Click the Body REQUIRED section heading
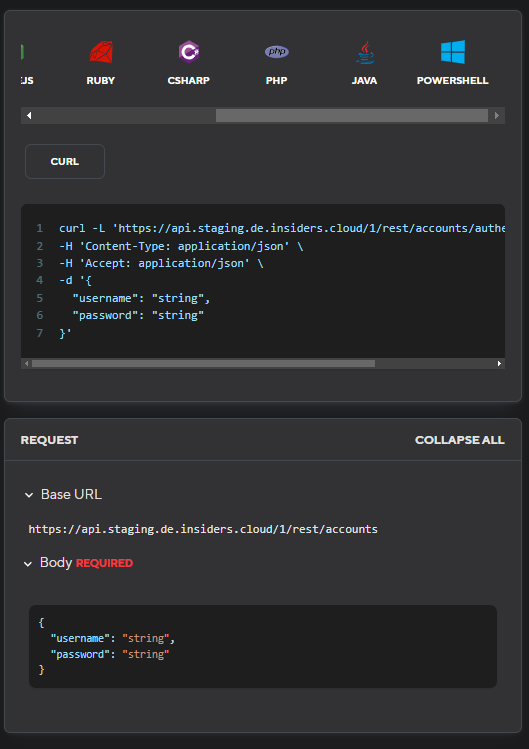 click(x=86, y=563)
